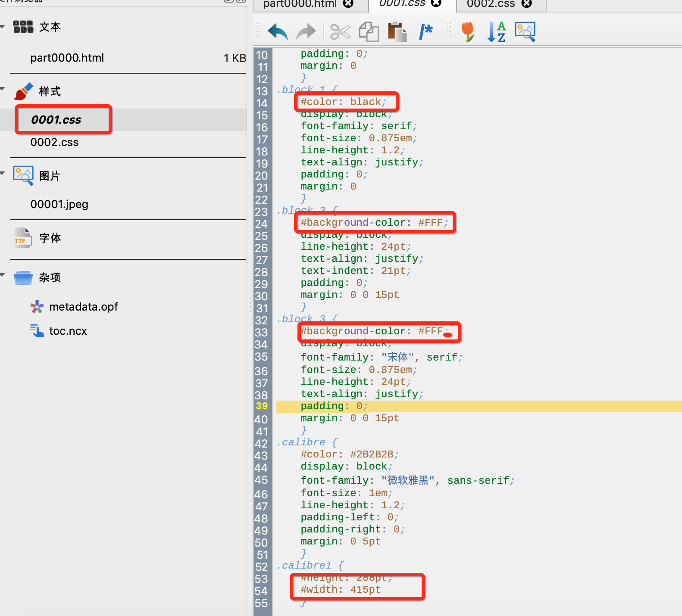The width and height of the screenshot is (682, 616).
Task: Collapse the 文本 section arrow
Action: (x=3, y=27)
